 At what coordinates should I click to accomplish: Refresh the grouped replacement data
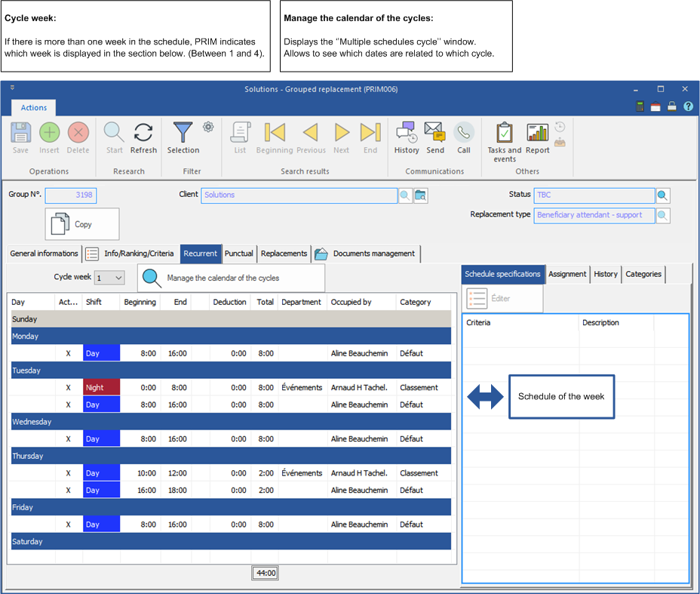pos(143,133)
